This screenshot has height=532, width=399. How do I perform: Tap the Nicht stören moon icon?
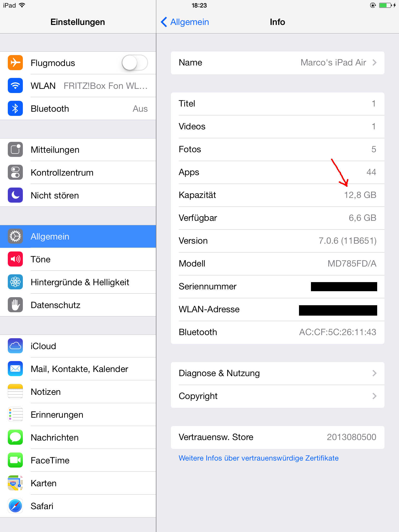[15, 195]
